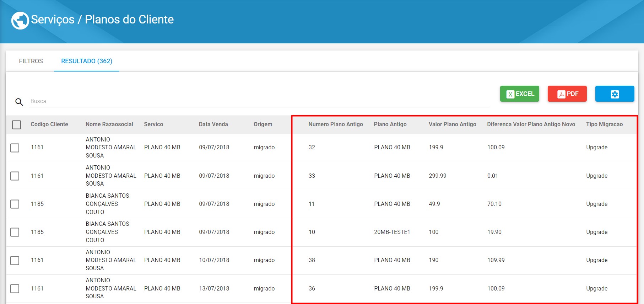Sort by Plano Antigo column header
This screenshot has width=644, height=304.
pyautogui.click(x=390, y=124)
